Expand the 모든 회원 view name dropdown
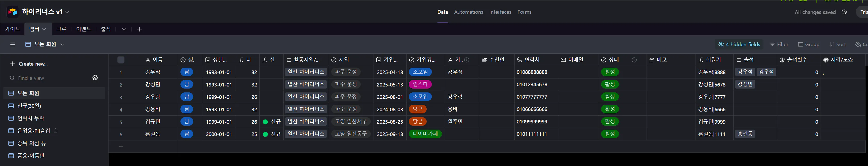This screenshot has height=166, width=868. (x=62, y=44)
